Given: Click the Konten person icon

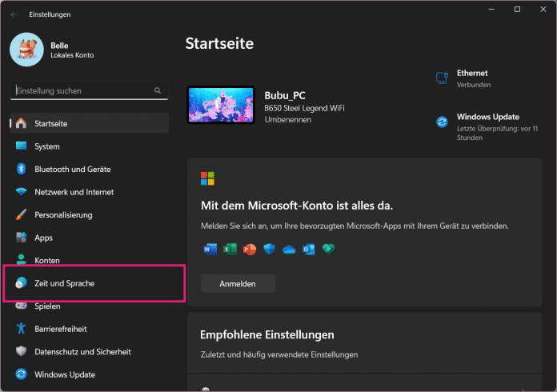Looking at the screenshot, I should coord(21,261).
